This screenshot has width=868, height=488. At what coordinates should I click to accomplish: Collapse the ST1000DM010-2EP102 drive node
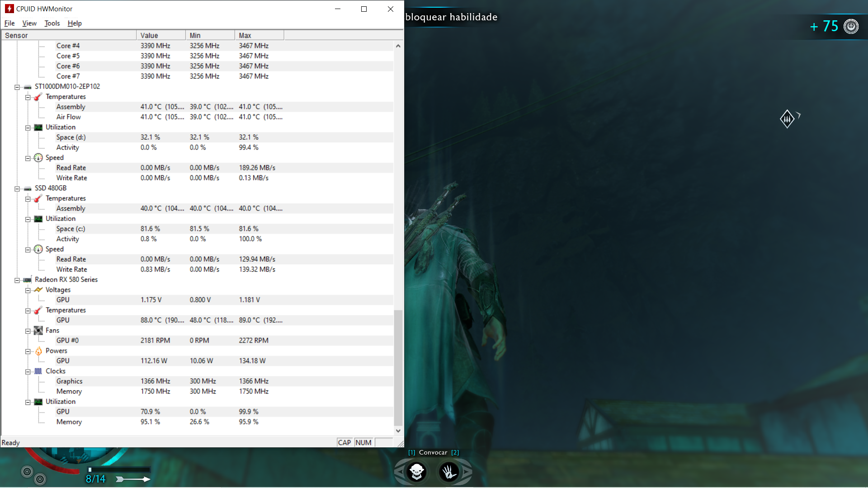17,87
